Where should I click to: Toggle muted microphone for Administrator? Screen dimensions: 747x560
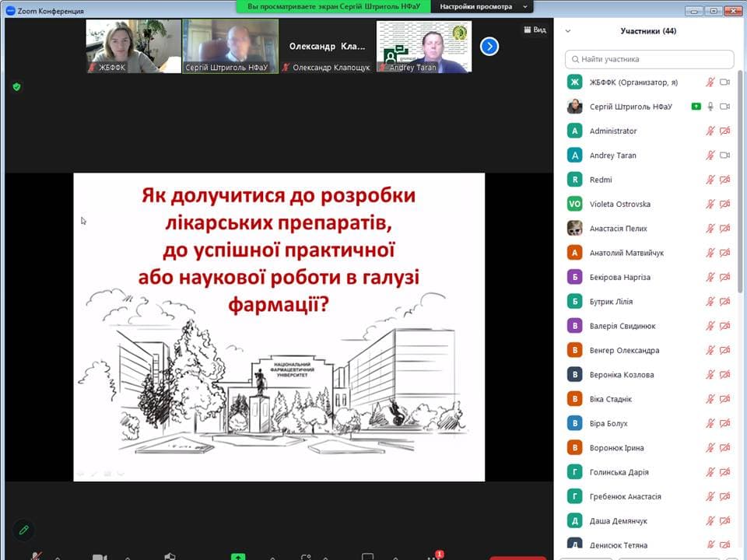710,131
